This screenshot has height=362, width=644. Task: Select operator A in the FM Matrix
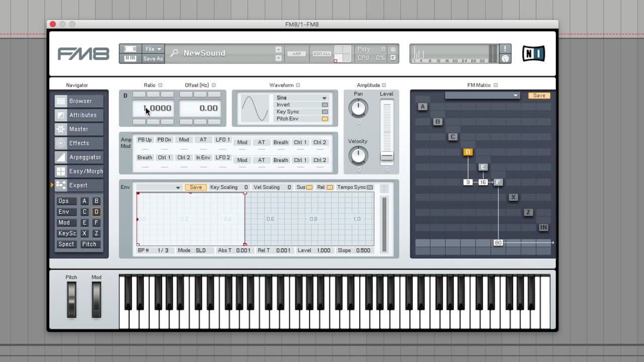coord(423,107)
